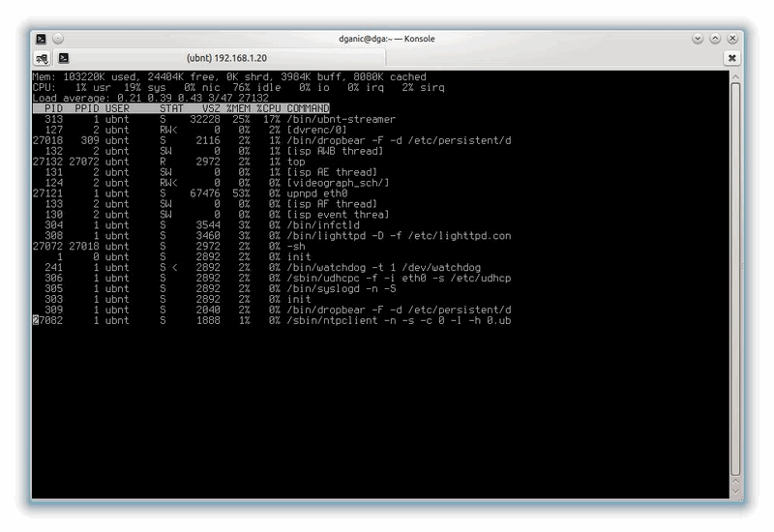
Task: Click the Mem: 103220K used text
Action: [84, 77]
